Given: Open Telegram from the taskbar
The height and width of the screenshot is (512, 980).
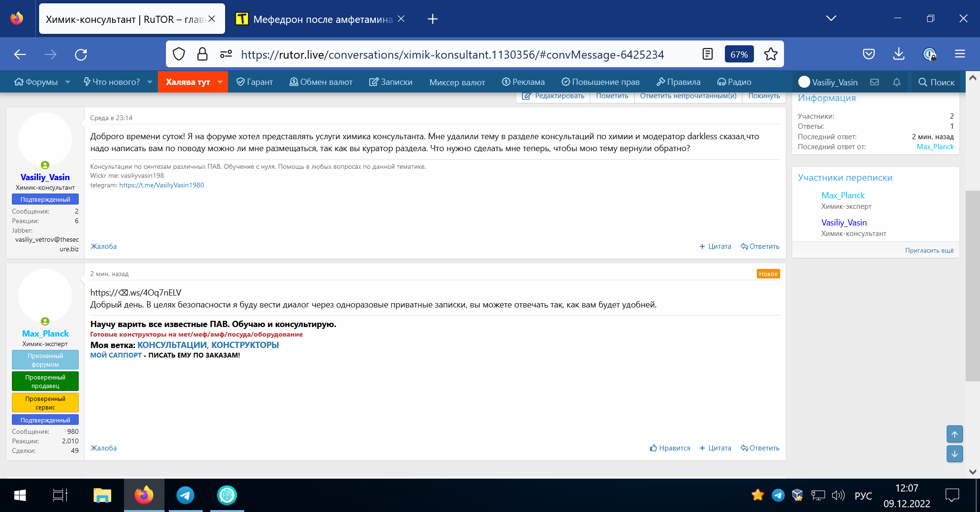Looking at the screenshot, I should (x=186, y=496).
